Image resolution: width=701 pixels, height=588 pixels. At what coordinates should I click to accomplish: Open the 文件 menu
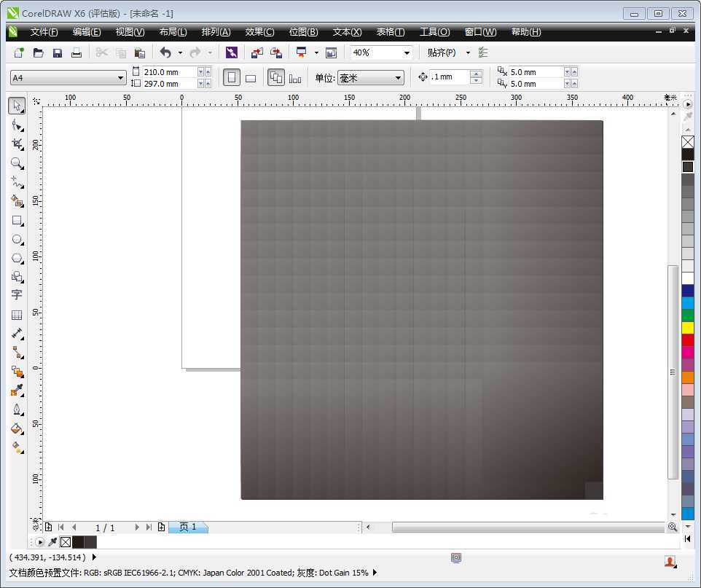(x=44, y=31)
